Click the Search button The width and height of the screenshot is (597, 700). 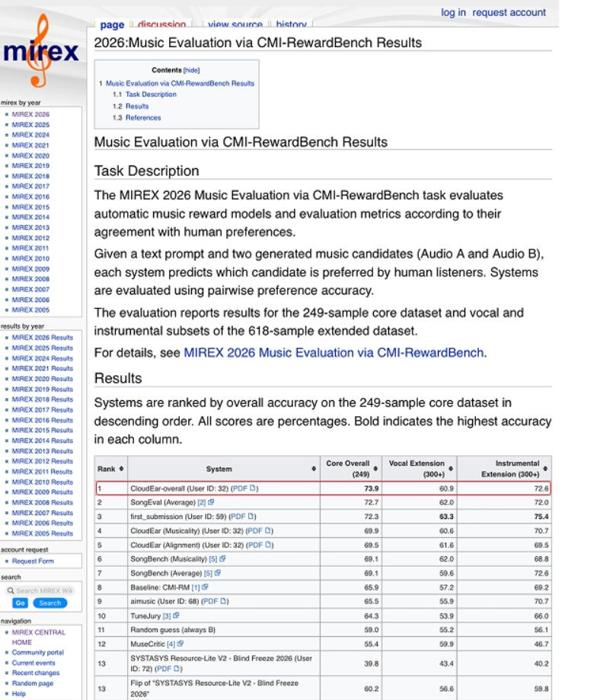point(49,603)
